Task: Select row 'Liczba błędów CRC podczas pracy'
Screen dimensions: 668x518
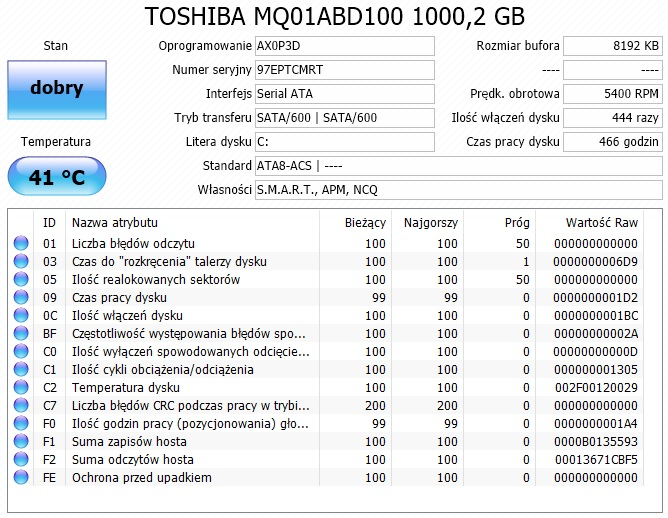Action: coord(326,405)
